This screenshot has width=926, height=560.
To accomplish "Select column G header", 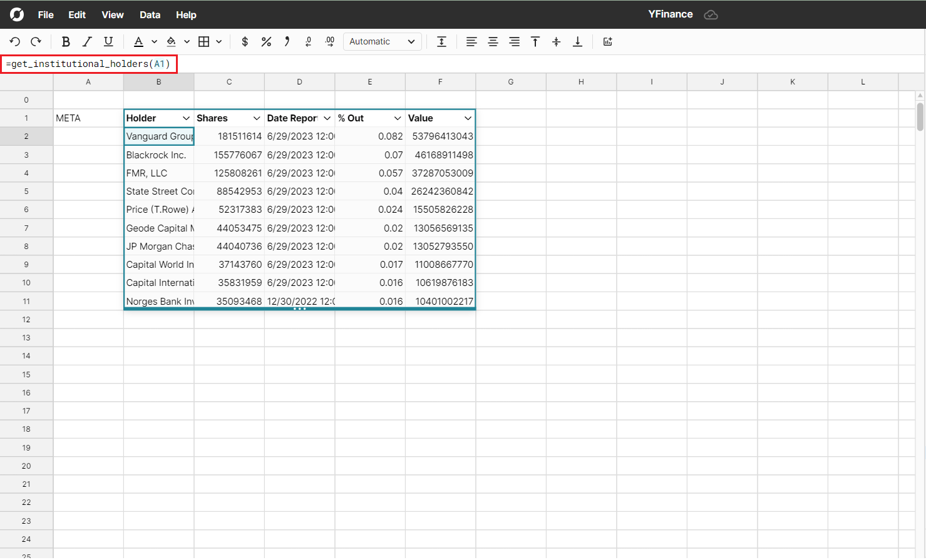I will pos(510,82).
